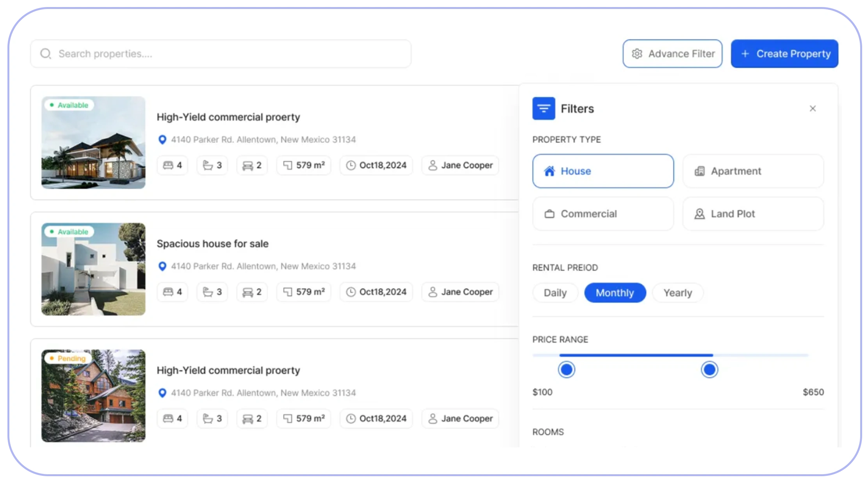Choose the Commercial property type

tap(603, 214)
